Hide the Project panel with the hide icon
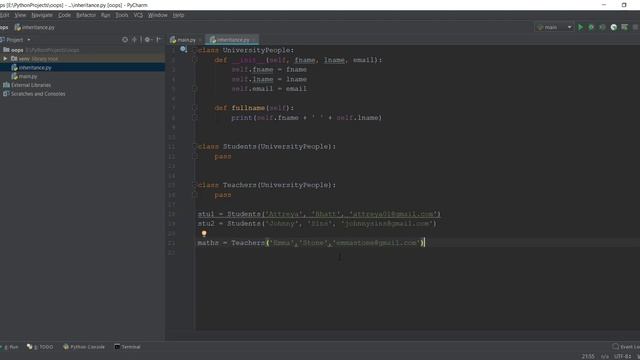640x360 pixels. [x=158, y=40]
